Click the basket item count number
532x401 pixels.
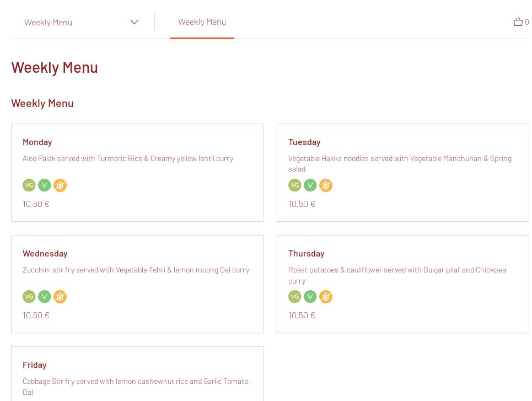527,22
